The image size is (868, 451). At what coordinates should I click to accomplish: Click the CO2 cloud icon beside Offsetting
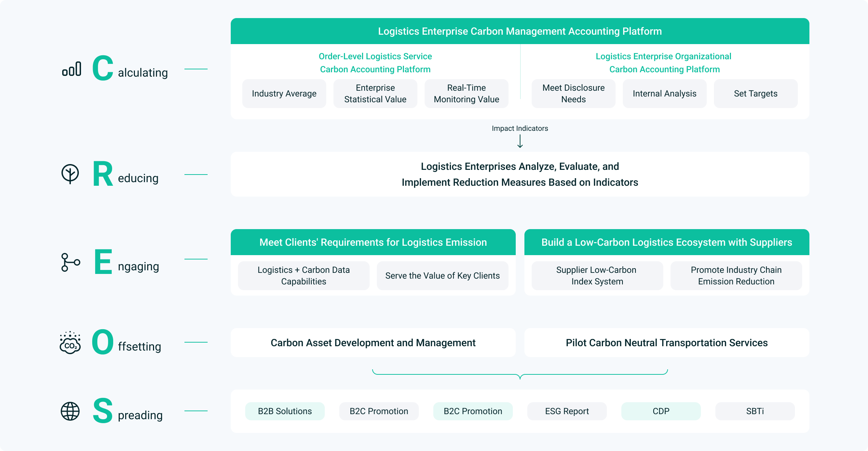coord(70,343)
